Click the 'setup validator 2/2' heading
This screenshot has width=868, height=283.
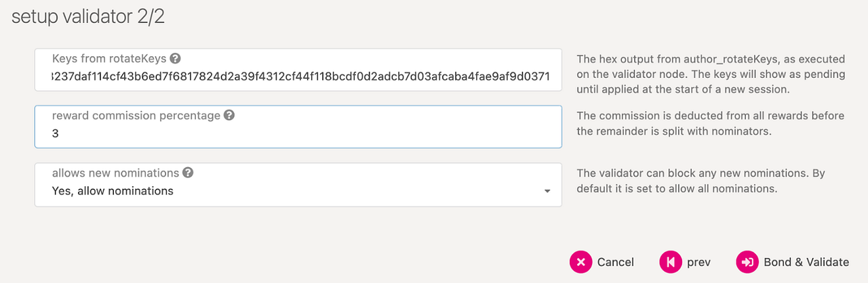(x=88, y=17)
